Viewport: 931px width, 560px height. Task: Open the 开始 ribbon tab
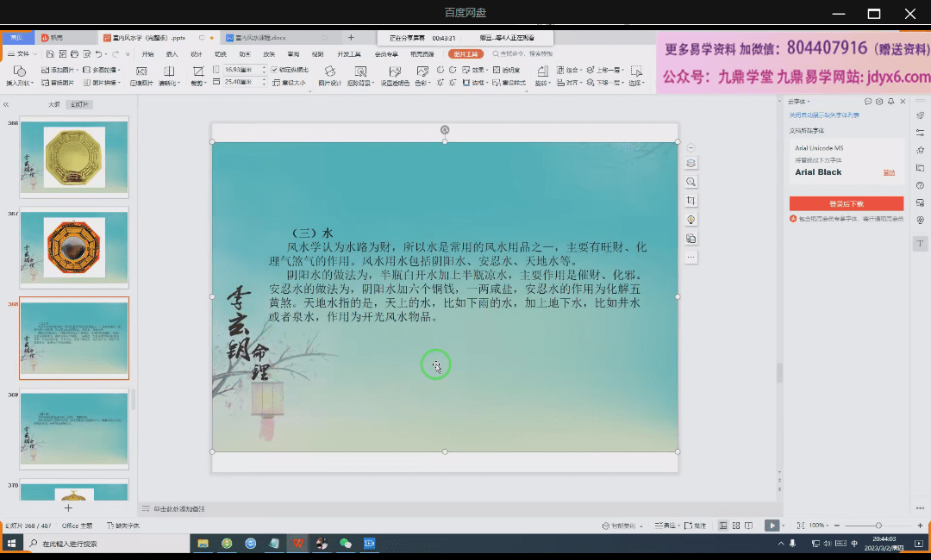pos(147,53)
